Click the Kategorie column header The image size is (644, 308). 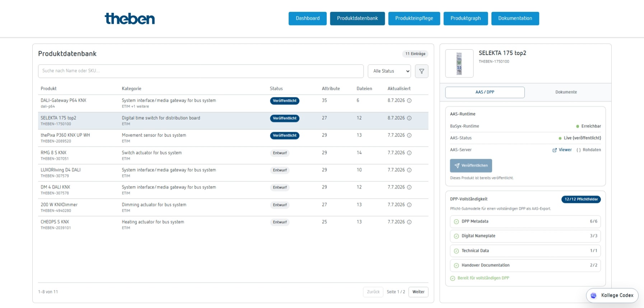coord(132,89)
